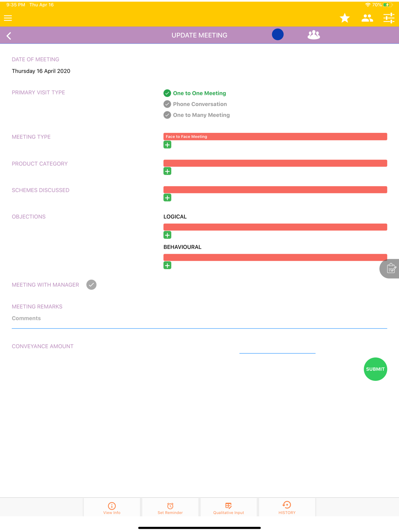
Task: Open the filter sliders icon
Action: click(389, 18)
